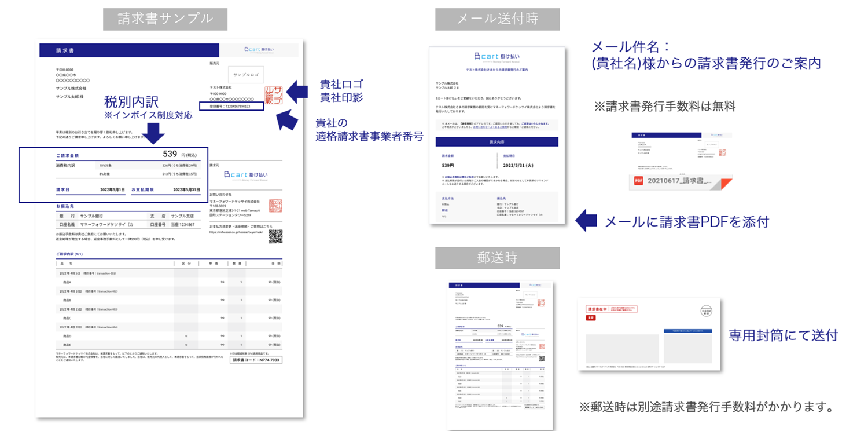Click the (貴社名)様からの請求書発行のご案内 subject
The height and width of the screenshot is (431, 868).
[706, 64]
